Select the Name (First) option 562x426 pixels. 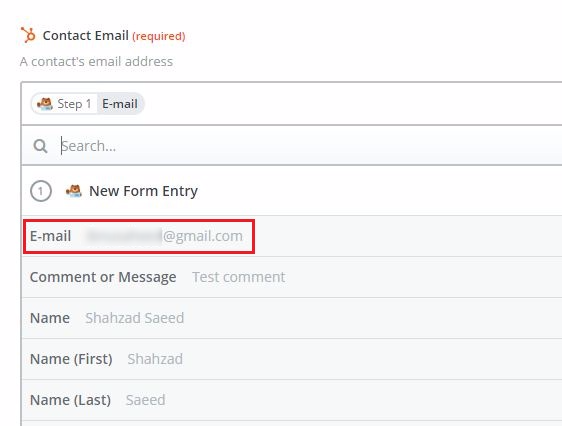tap(292, 359)
